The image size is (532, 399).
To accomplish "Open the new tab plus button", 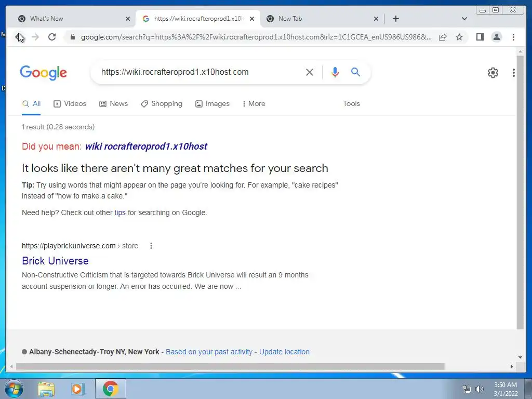I will (395, 19).
